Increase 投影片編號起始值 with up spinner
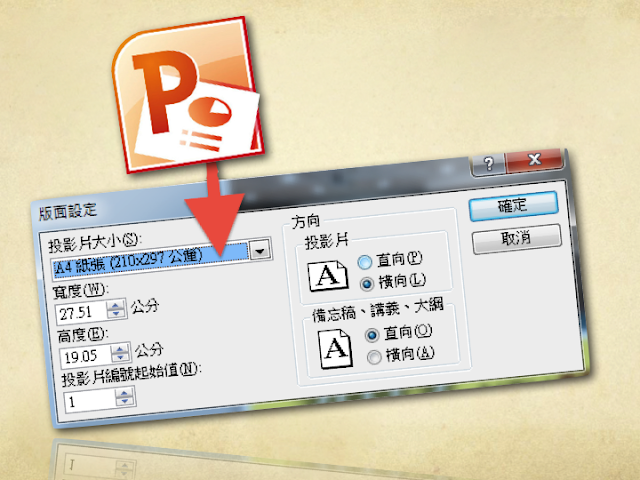The width and height of the screenshot is (640, 480). click(x=125, y=393)
